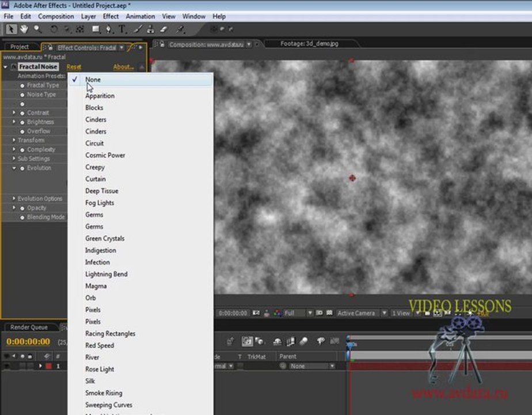Click the Graph Editor timeline icon
This screenshot has width=532, height=415.
pos(335,341)
